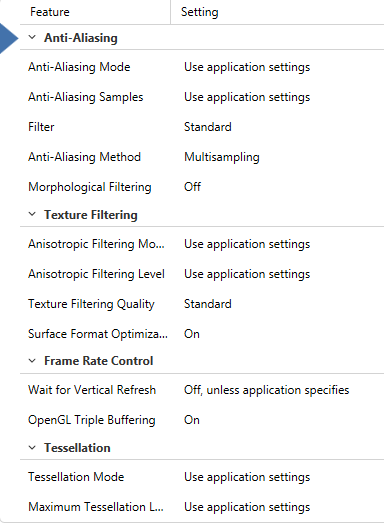
Task: Open the Anisotropic Filtering Mode value
Action: click(247, 244)
